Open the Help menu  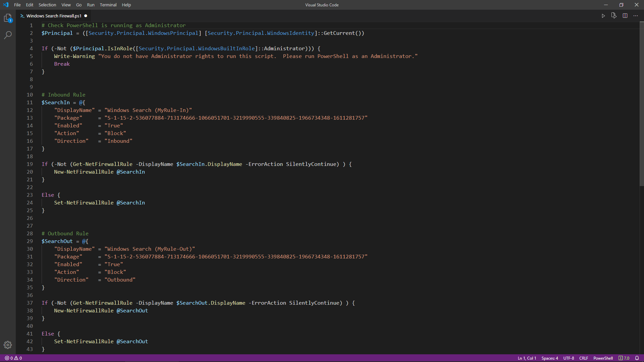[126, 5]
